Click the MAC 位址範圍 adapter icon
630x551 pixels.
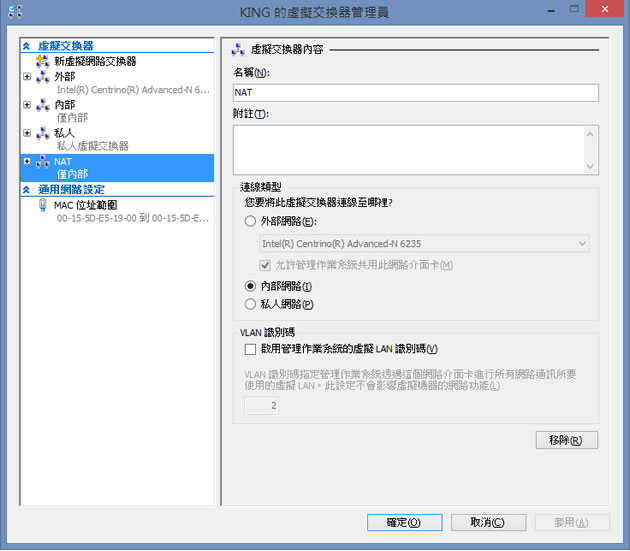point(43,205)
